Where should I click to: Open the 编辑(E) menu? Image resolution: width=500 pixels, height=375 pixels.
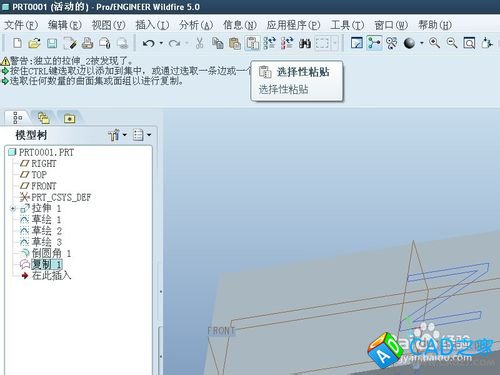[x=65, y=25]
